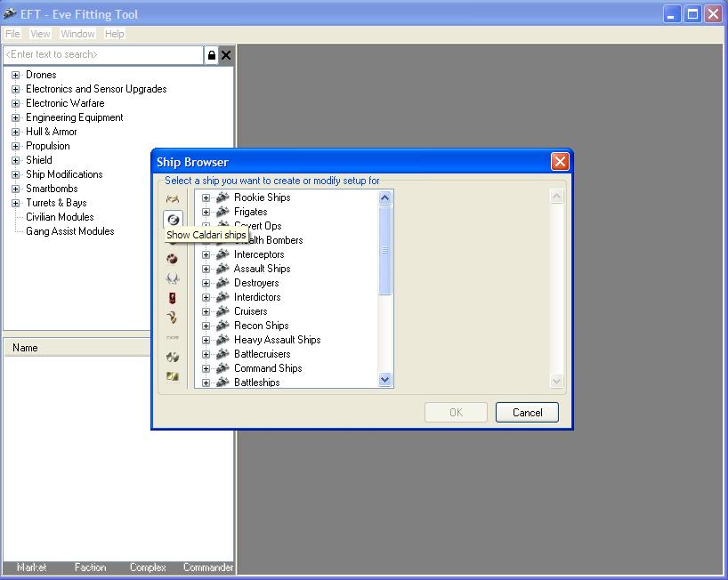
Task: Click the Amarr ships filter icon at top
Action: [x=173, y=199]
